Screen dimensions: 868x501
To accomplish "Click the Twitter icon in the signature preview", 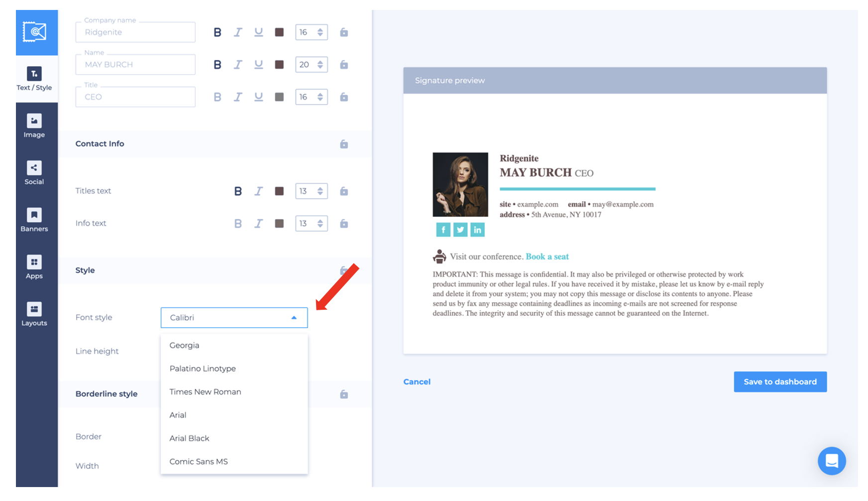I will 460,230.
